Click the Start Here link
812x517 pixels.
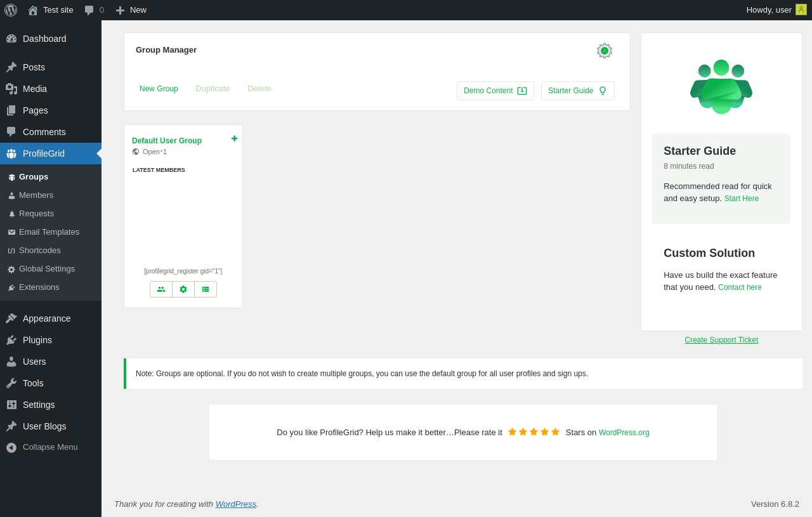click(x=742, y=199)
